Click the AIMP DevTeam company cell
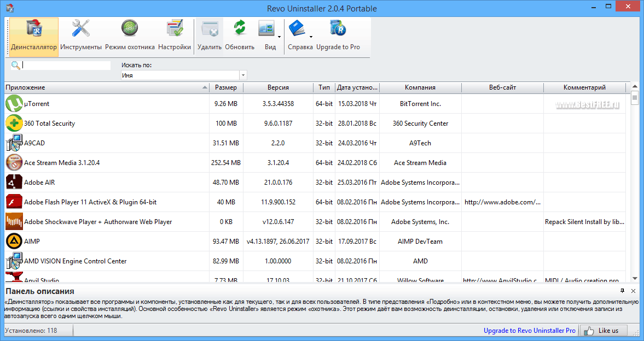This screenshot has height=341, width=644. click(x=420, y=242)
